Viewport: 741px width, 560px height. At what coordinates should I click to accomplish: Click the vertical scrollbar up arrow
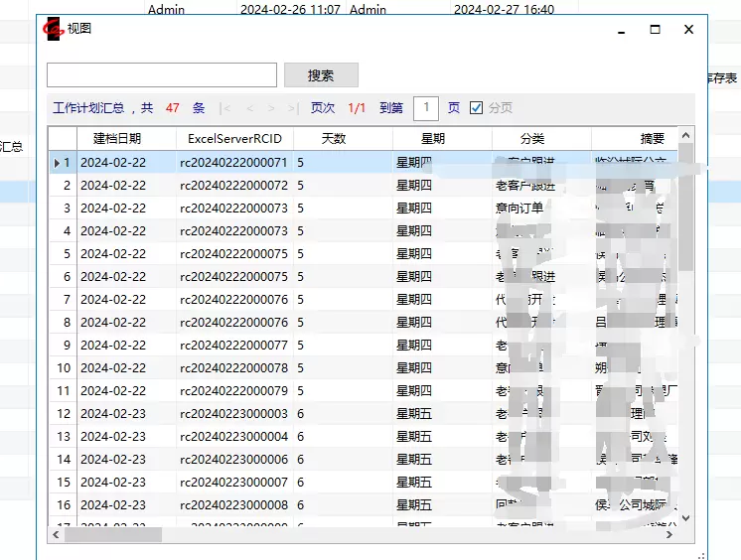pos(685,134)
